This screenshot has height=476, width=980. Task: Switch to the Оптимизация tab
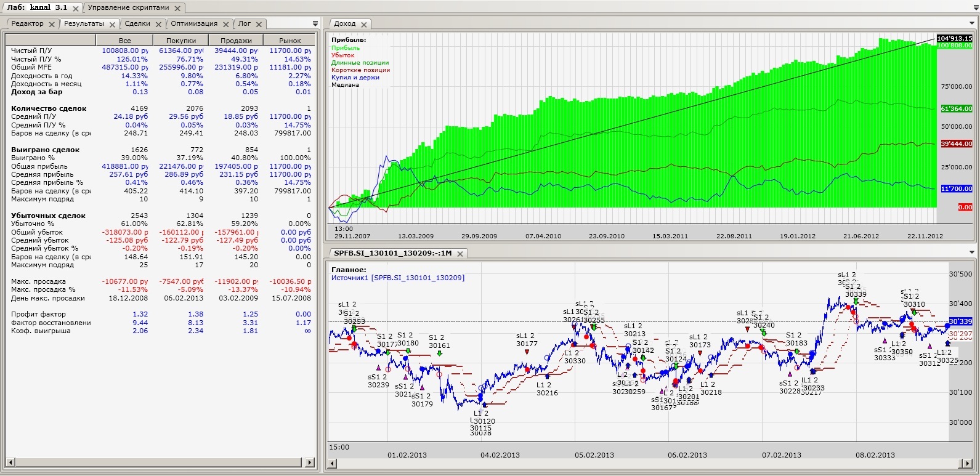pyautogui.click(x=194, y=24)
